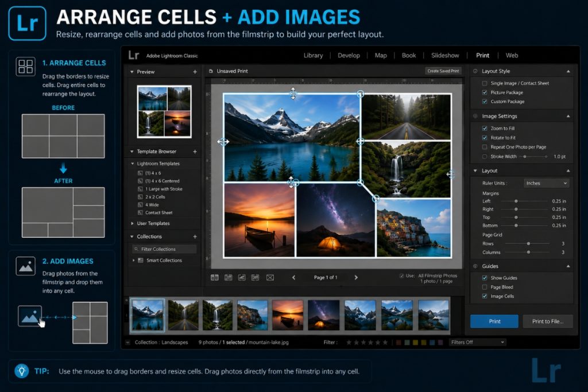Screen dimensions: 588x392
Task: Click the magnifier icon in Filter Collections
Action: tap(136, 249)
